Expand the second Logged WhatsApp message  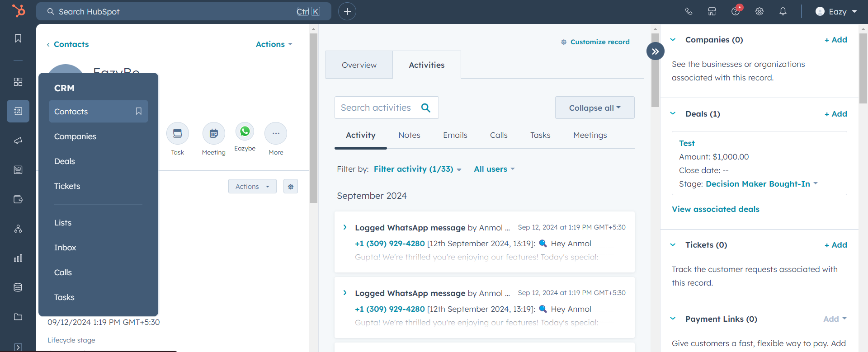click(345, 293)
